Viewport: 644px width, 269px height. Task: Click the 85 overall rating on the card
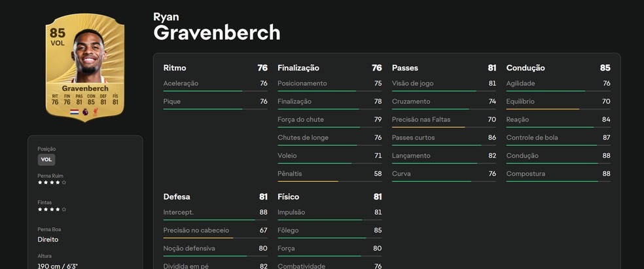[x=57, y=32]
